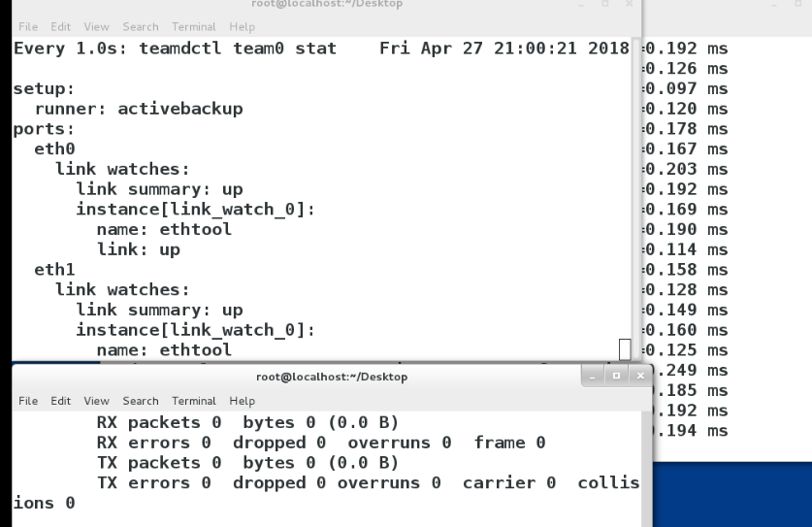Click '0.125 ms' in background window

[686, 350]
